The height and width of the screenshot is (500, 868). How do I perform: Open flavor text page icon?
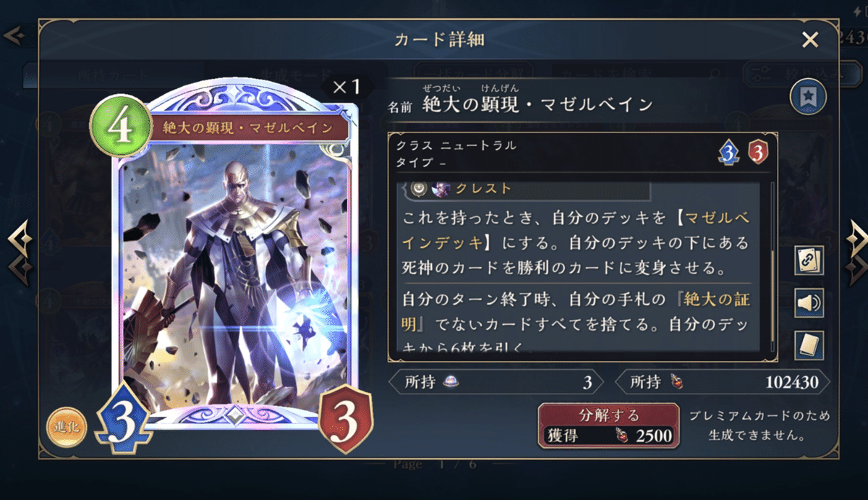click(x=809, y=345)
